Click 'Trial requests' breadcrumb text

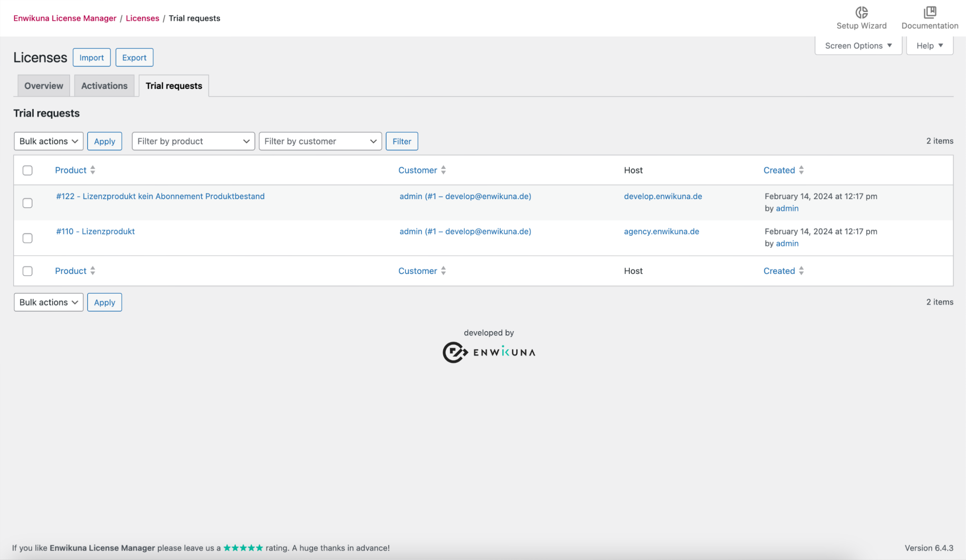194,18
